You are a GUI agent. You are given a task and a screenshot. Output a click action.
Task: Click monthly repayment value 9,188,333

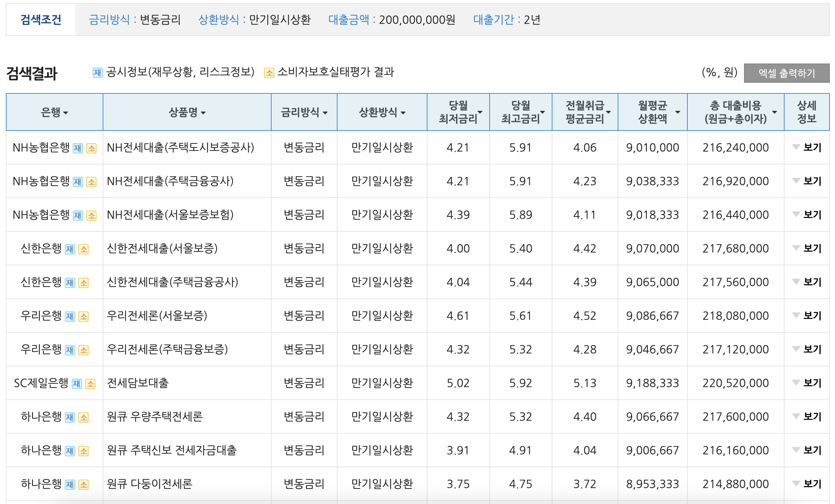[652, 383]
